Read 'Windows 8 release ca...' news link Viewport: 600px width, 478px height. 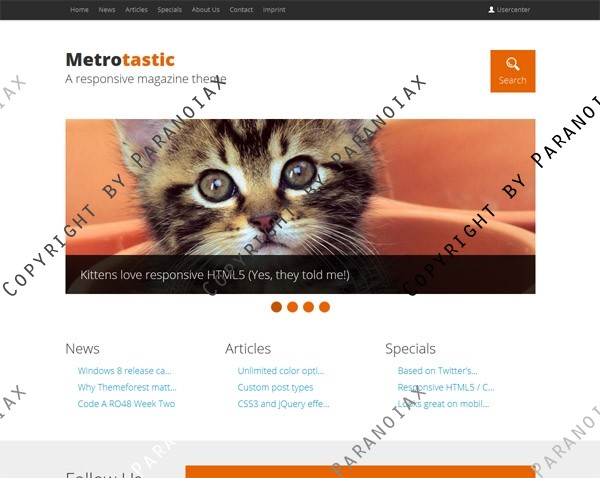125,370
